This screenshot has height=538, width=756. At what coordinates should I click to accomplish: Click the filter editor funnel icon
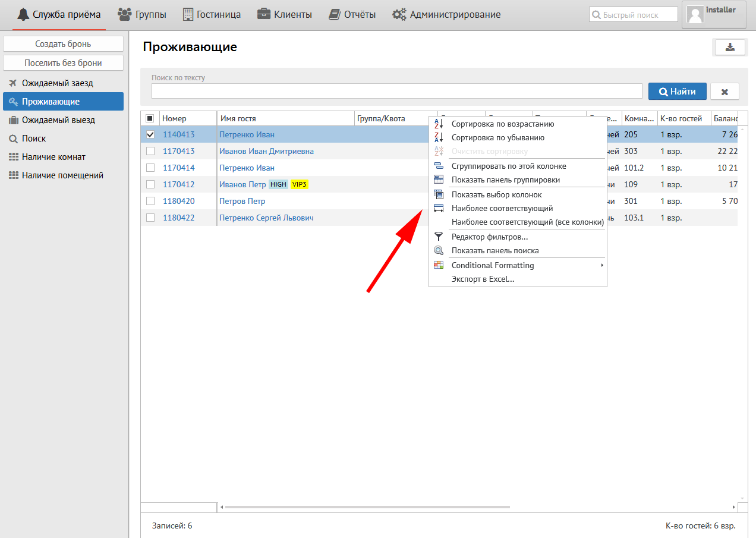(x=439, y=237)
